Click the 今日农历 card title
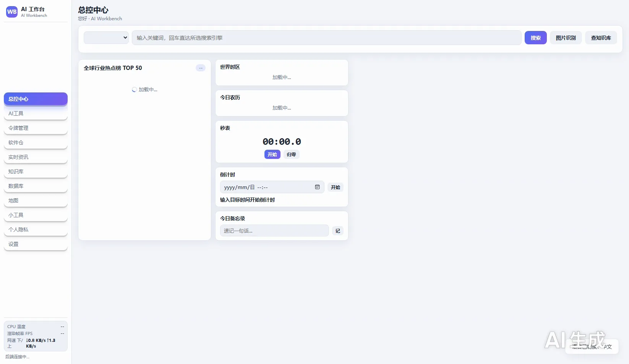Image resolution: width=629 pixels, height=364 pixels. pyautogui.click(x=230, y=97)
